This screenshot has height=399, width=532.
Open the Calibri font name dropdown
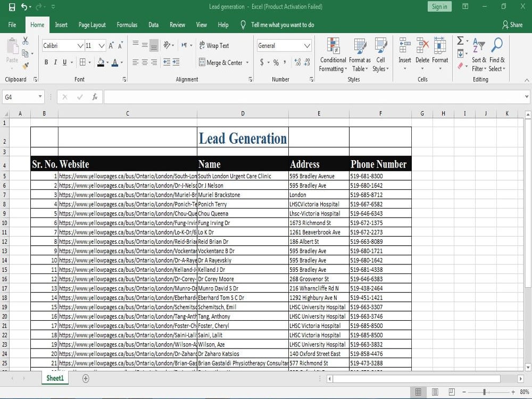(80, 46)
